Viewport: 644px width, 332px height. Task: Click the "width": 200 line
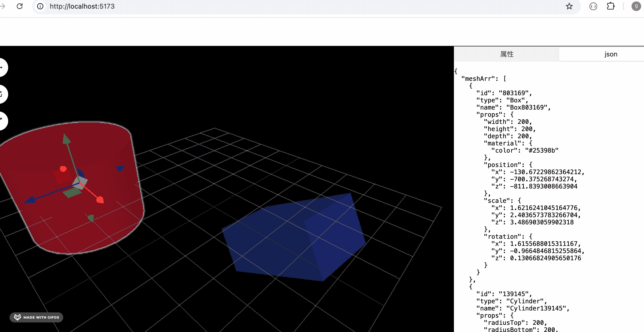(x=508, y=122)
